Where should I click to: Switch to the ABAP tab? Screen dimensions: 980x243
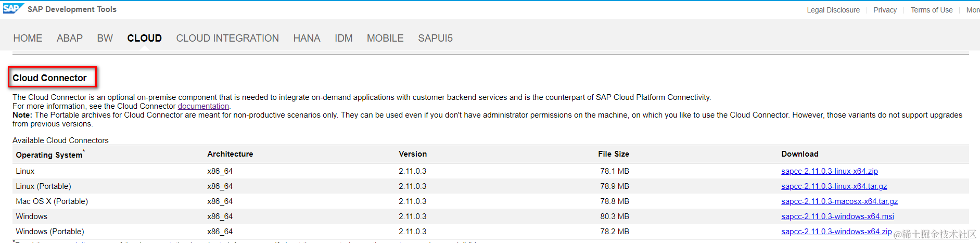[70, 39]
